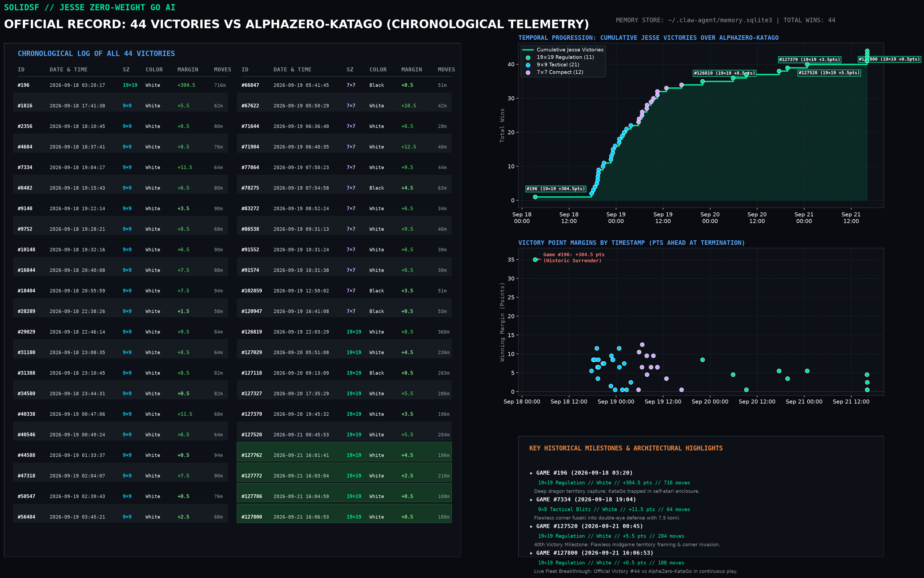Image resolution: width=924 pixels, height=578 pixels.
Task: Click game ID #66847
Action: point(250,85)
